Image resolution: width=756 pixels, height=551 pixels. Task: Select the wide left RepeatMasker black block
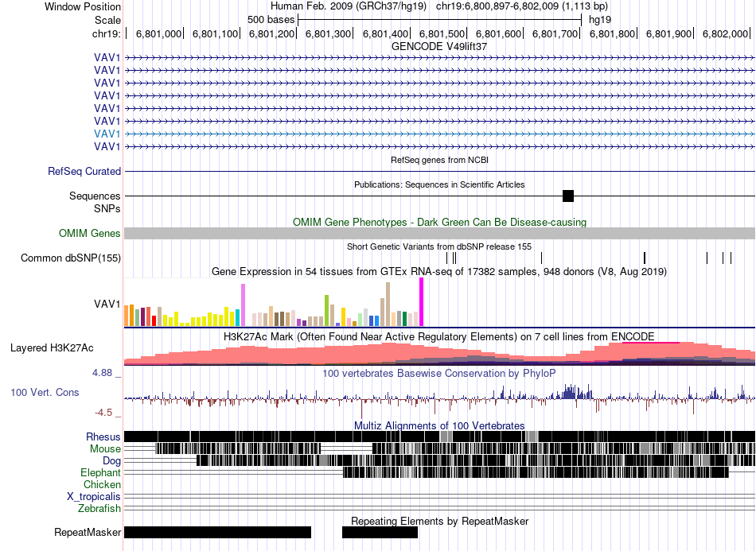point(217,532)
